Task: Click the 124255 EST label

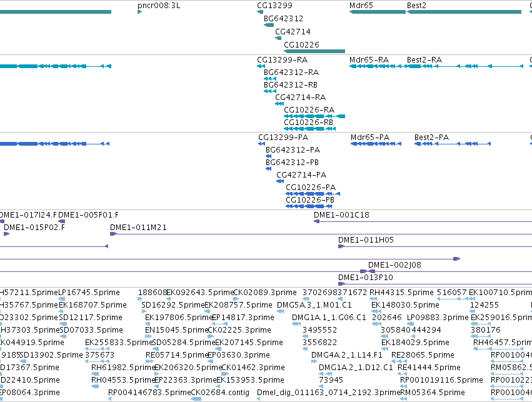Action: (484, 305)
